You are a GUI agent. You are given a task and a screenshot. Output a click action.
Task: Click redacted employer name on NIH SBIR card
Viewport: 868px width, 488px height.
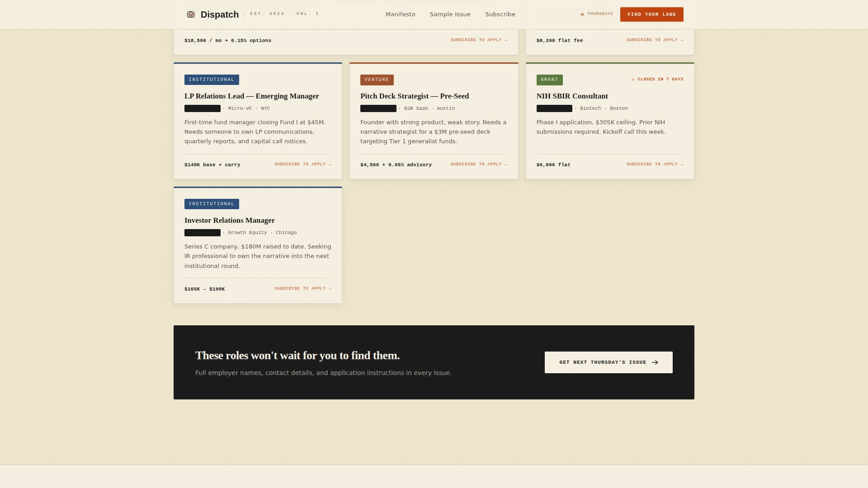[554, 108]
